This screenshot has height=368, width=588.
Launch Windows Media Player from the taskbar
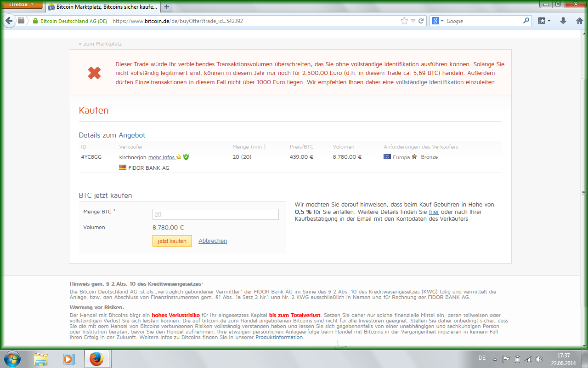68,359
